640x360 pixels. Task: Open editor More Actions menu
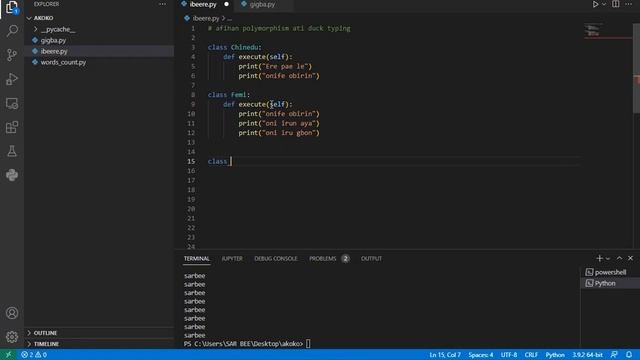click(x=629, y=4)
